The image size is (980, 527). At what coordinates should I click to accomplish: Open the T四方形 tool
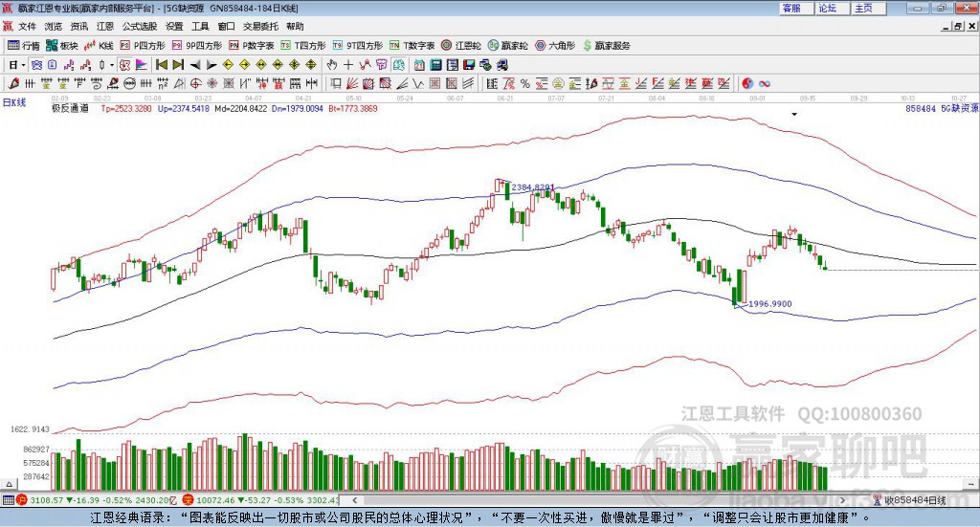[303, 46]
